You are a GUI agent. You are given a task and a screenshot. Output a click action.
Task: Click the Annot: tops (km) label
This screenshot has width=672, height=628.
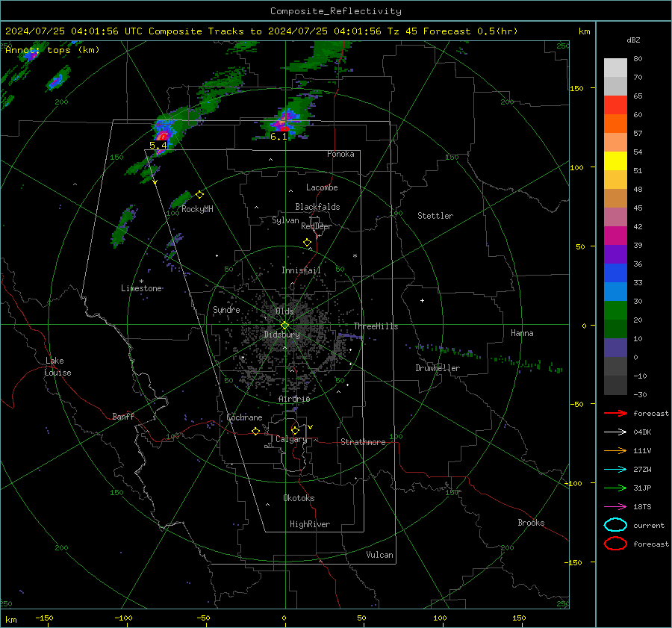(x=52, y=50)
